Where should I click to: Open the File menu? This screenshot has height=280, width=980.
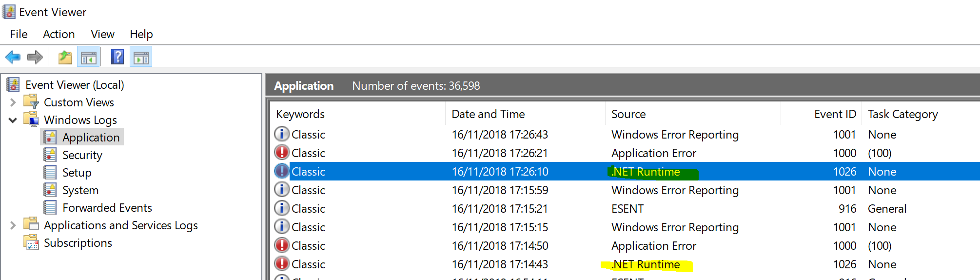(x=19, y=34)
